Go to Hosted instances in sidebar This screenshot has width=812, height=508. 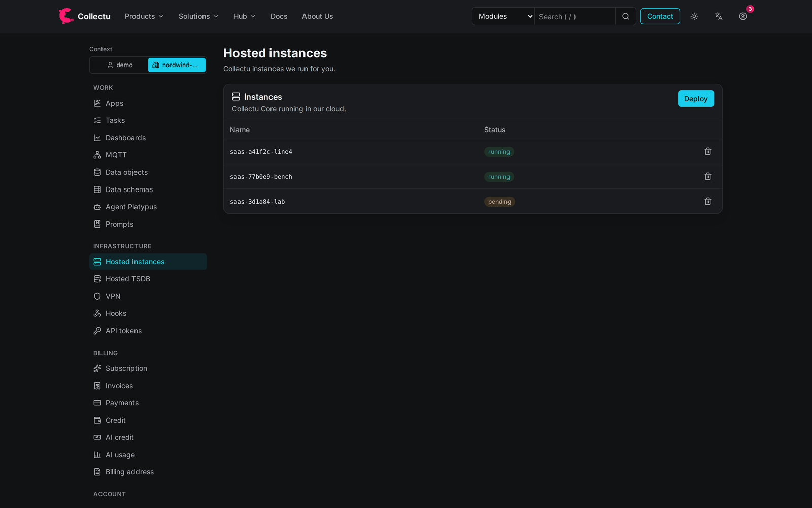148,262
